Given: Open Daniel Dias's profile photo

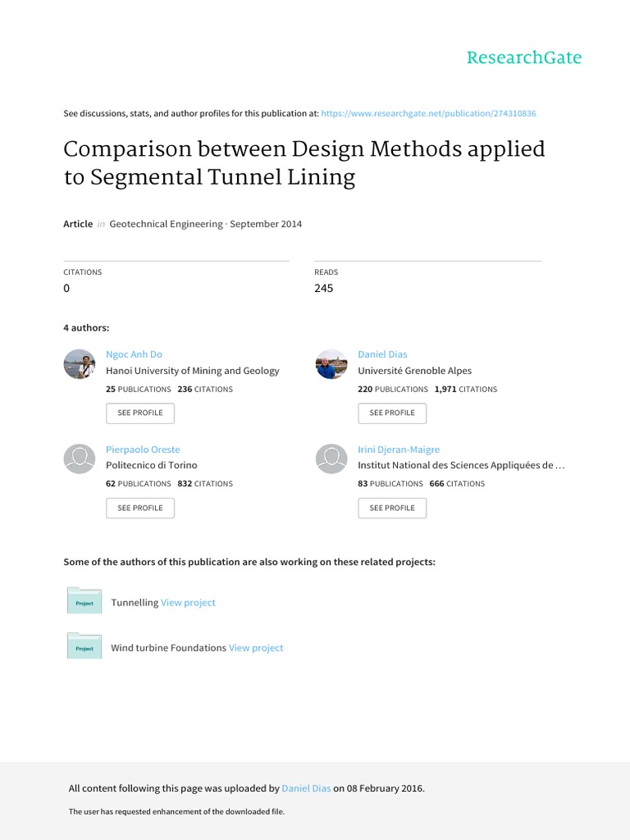Looking at the screenshot, I should 331,364.
